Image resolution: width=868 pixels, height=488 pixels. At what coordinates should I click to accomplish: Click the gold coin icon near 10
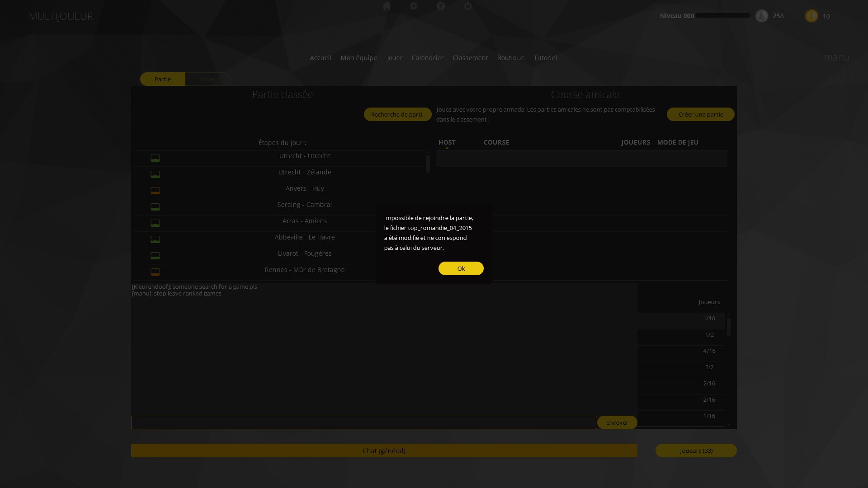811,16
